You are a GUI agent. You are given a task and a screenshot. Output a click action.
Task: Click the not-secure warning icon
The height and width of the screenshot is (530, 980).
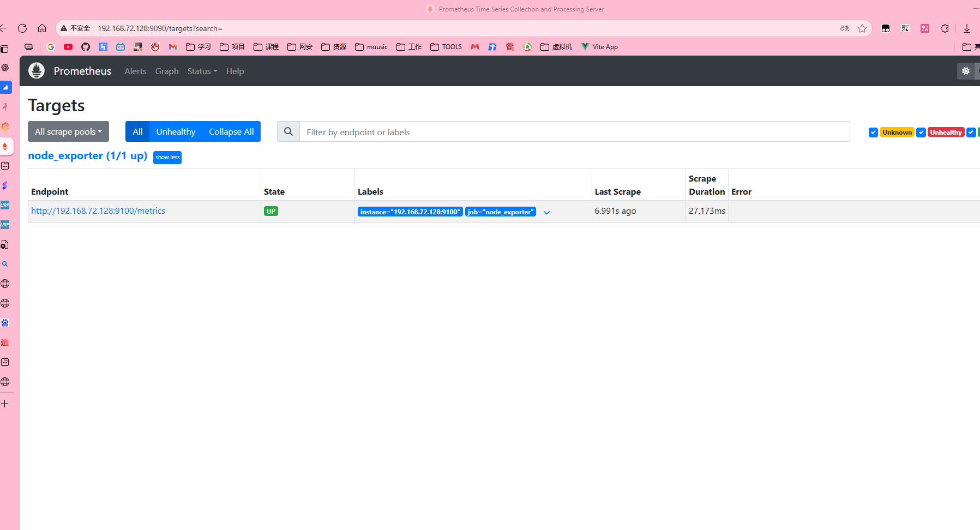point(64,28)
